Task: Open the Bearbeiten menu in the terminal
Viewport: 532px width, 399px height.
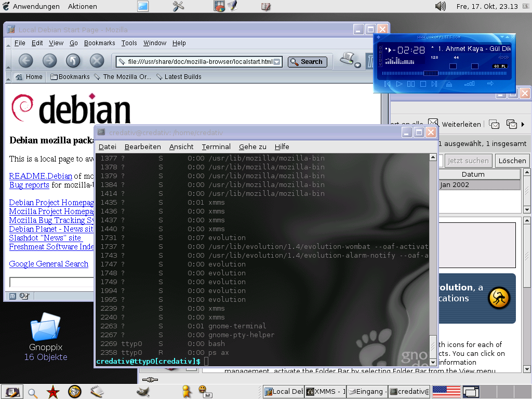Action: [142, 147]
